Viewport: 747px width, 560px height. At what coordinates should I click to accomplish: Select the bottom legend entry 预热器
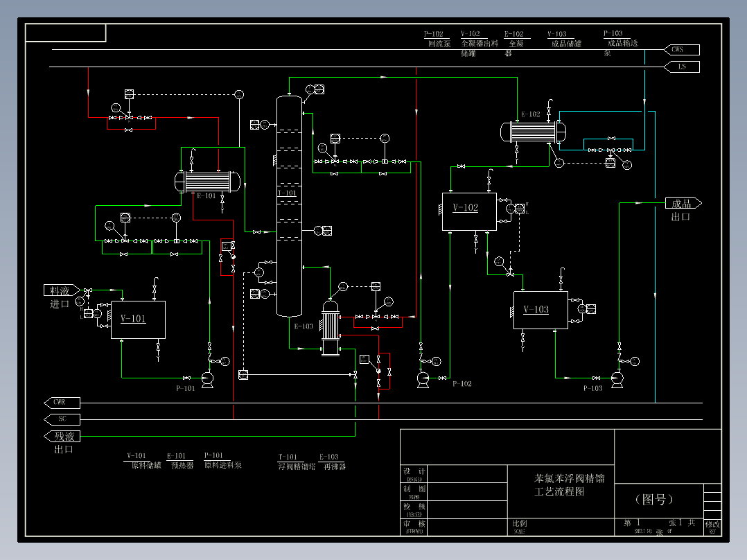click(x=180, y=461)
